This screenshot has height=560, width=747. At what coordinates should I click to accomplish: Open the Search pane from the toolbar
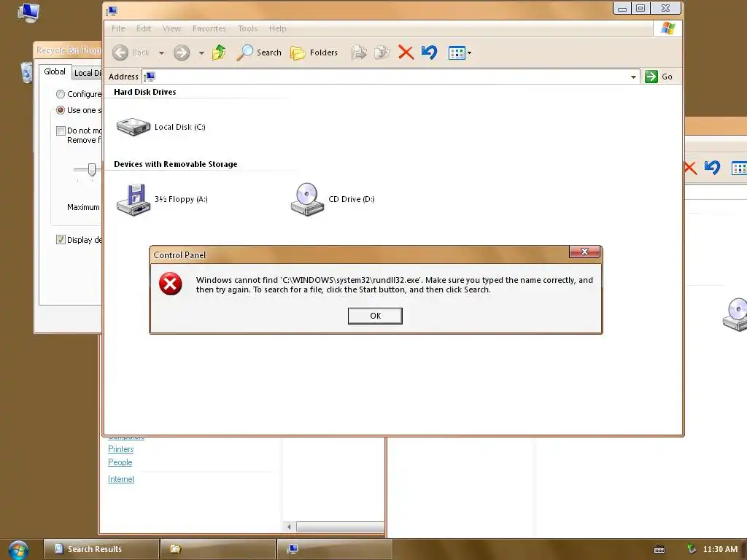259,52
